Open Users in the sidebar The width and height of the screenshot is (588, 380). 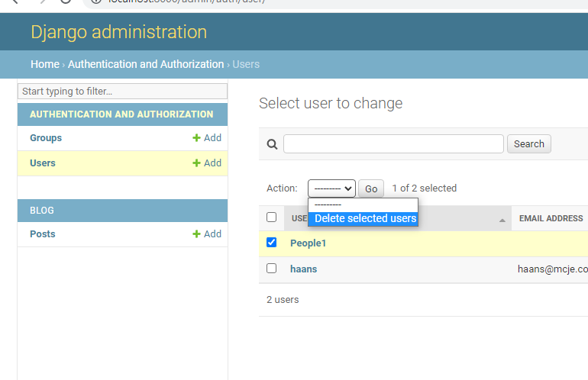point(43,163)
